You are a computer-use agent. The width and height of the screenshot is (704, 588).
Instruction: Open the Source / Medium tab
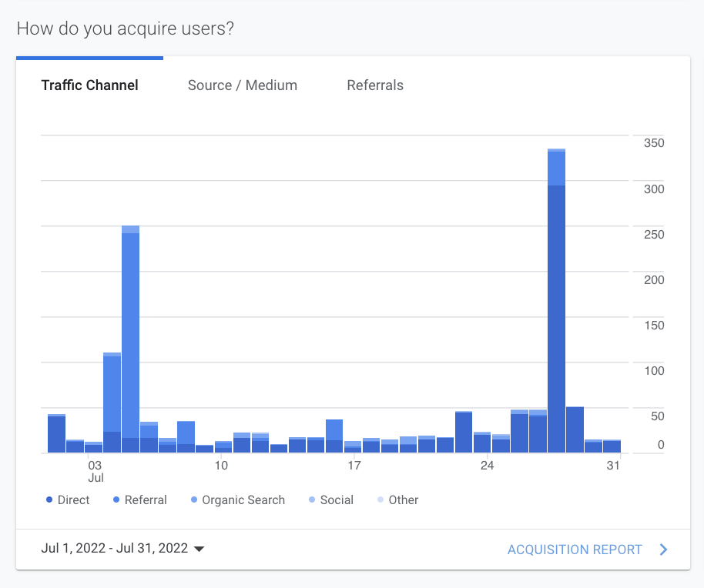[x=242, y=85]
